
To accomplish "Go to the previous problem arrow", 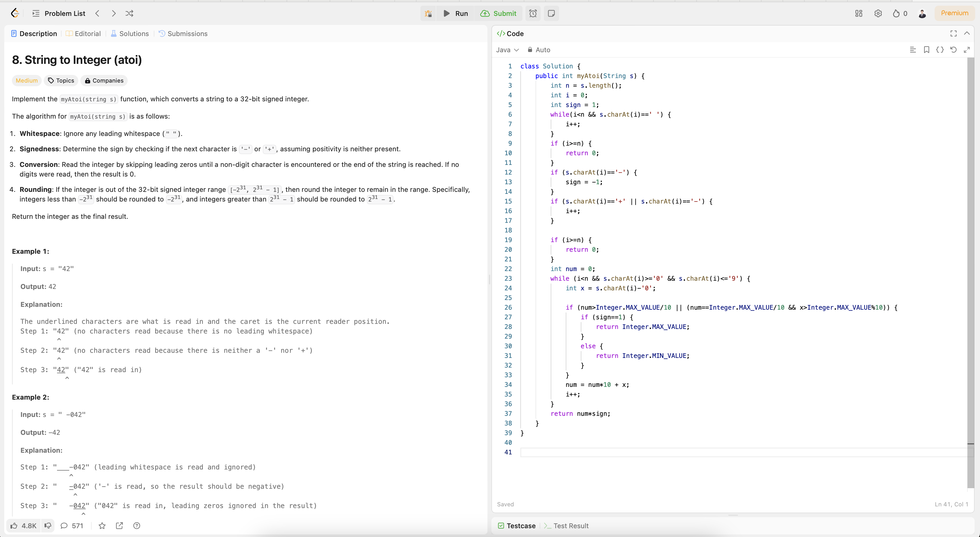I will (x=97, y=13).
